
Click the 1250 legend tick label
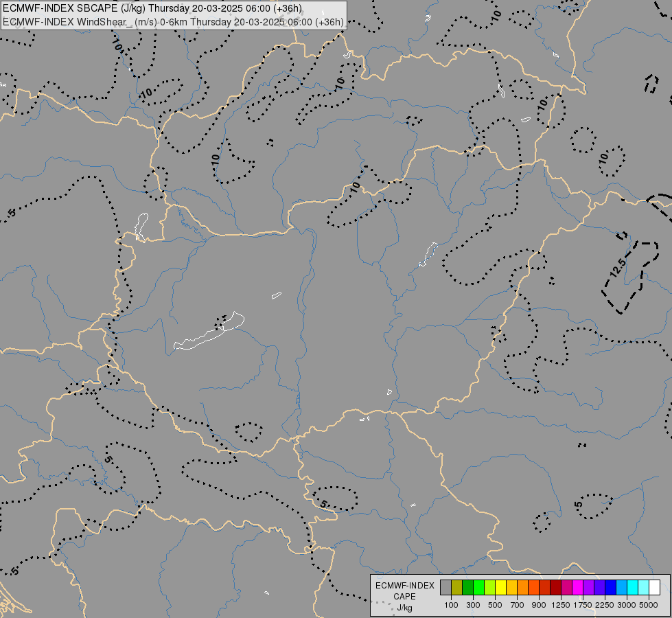point(561,605)
